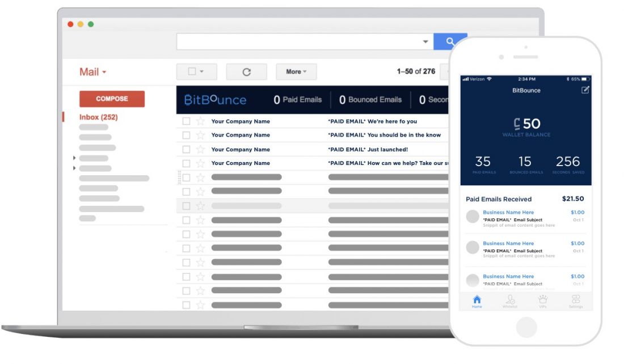Click the 0 Bounced Emails counter

click(x=370, y=100)
